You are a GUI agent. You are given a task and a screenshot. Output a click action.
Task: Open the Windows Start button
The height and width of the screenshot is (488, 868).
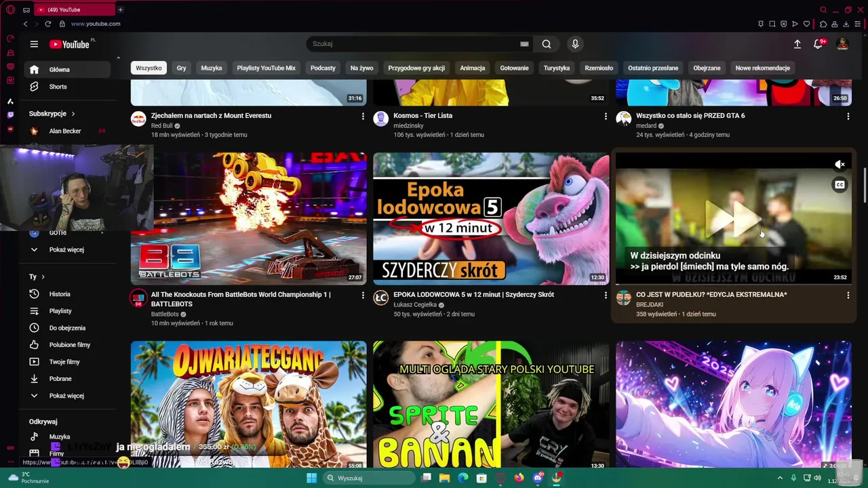[311, 478]
